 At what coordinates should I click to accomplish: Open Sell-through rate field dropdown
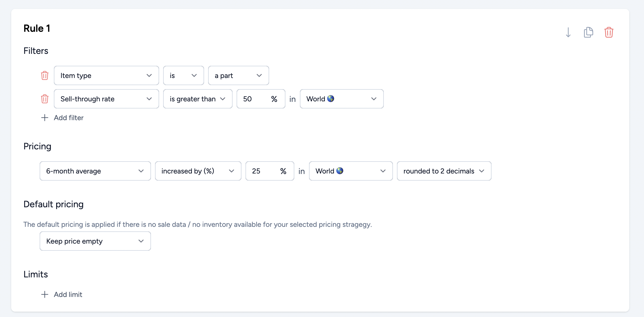click(x=106, y=99)
